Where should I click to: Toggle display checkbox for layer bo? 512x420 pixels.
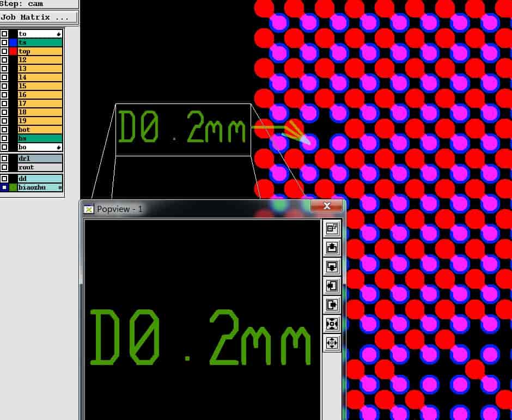[x=4, y=147]
